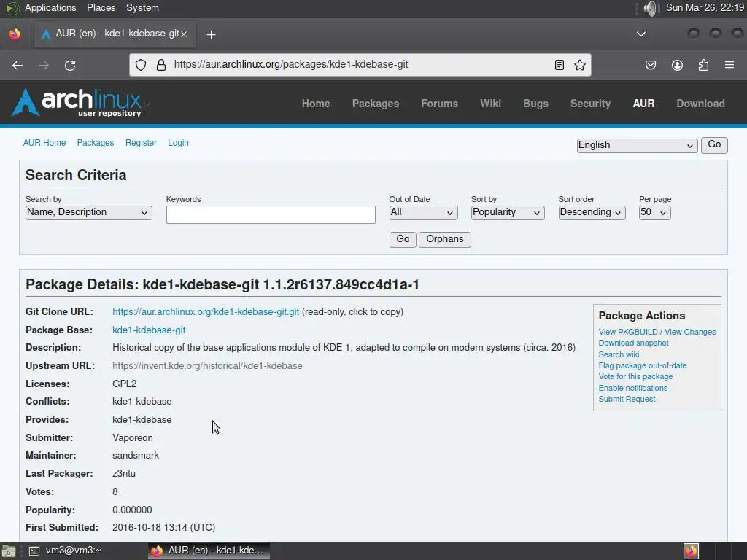Viewport: 747px width, 560px height.
Task: Switch to the vm3@vm3 terminal taskbar item
Action: pyautogui.click(x=65, y=551)
